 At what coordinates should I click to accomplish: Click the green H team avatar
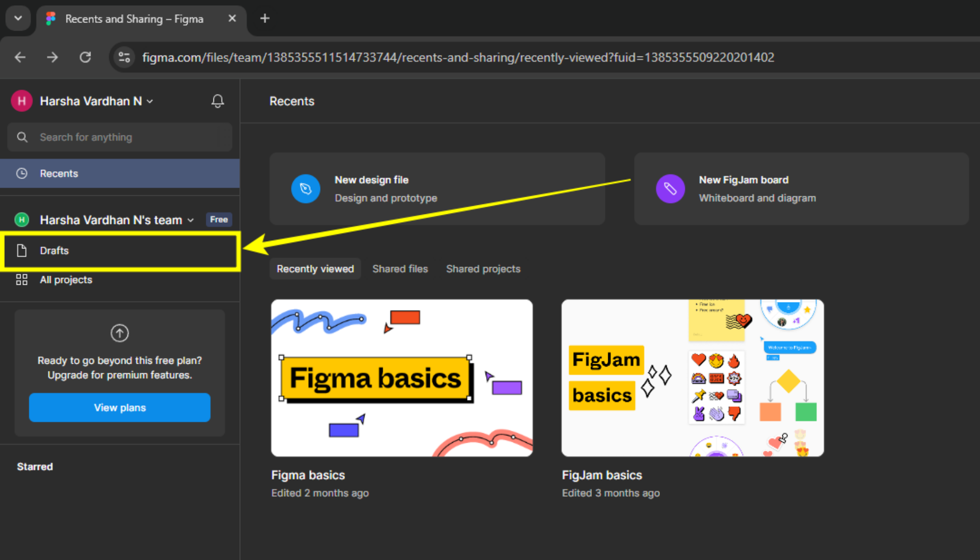coord(22,220)
